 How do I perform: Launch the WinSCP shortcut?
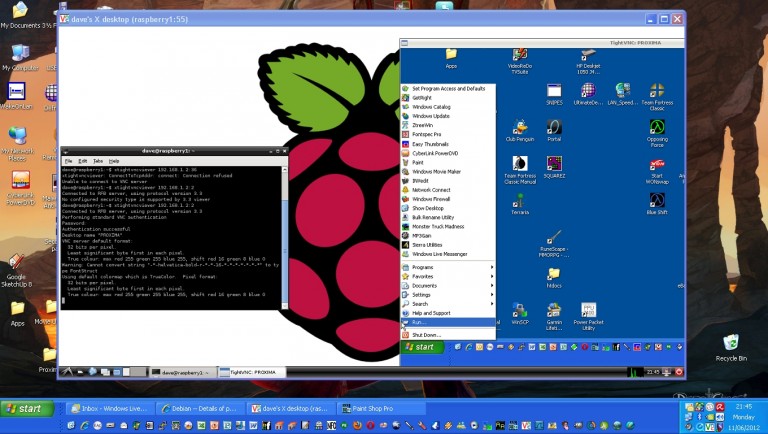pos(520,314)
